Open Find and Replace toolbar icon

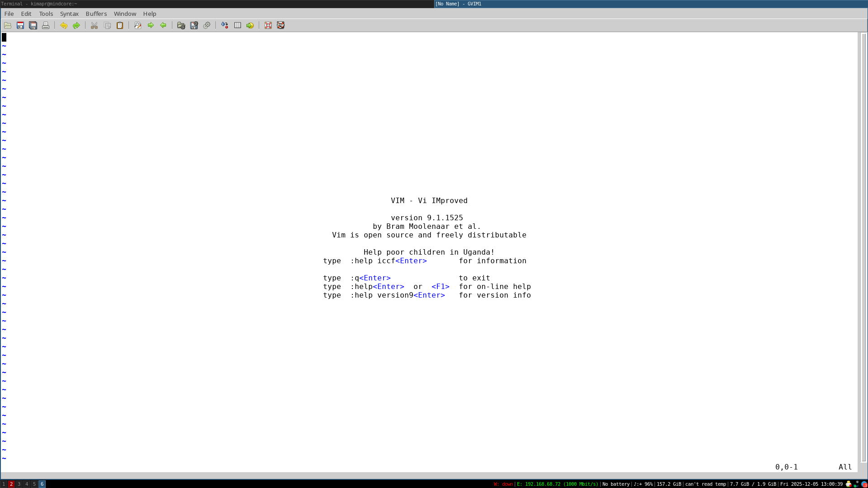[x=138, y=25]
